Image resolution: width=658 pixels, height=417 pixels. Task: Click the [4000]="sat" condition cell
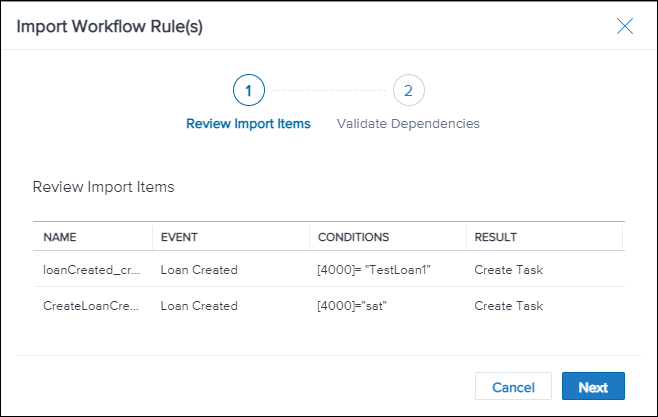[351, 306]
